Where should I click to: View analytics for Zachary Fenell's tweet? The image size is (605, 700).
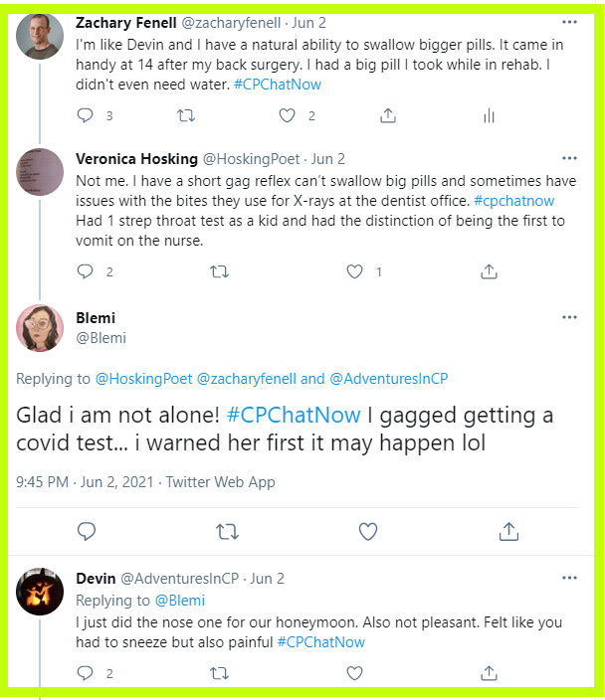pyautogui.click(x=489, y=116)
